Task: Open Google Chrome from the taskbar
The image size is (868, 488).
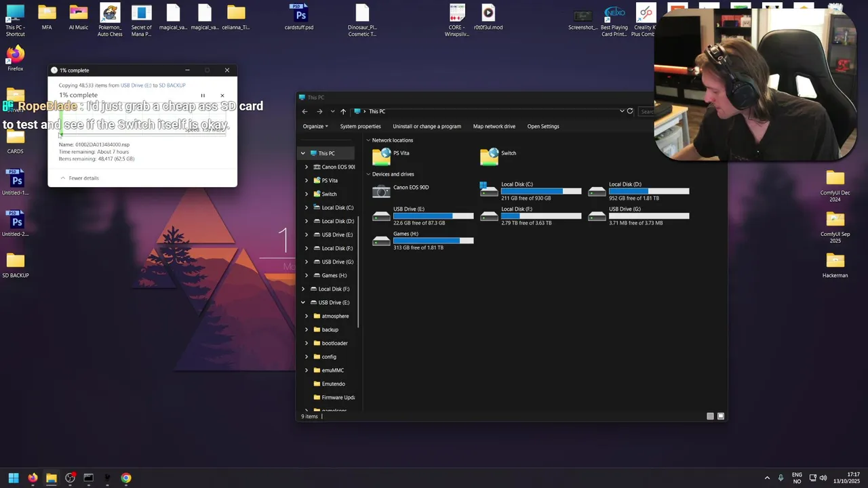Action: 126,478
